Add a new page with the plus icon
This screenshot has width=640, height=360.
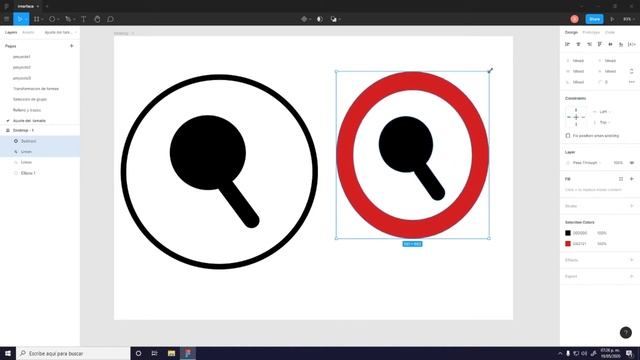(72, 46)
